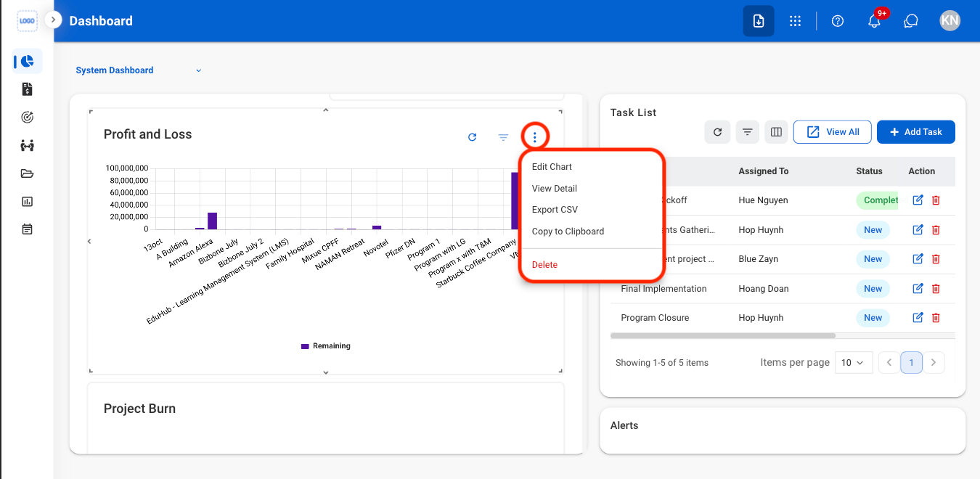Image resolution: width=980 pixels, height=479 pixels.
Task: Click the Final Implementation task name
Action: point(663,289)
